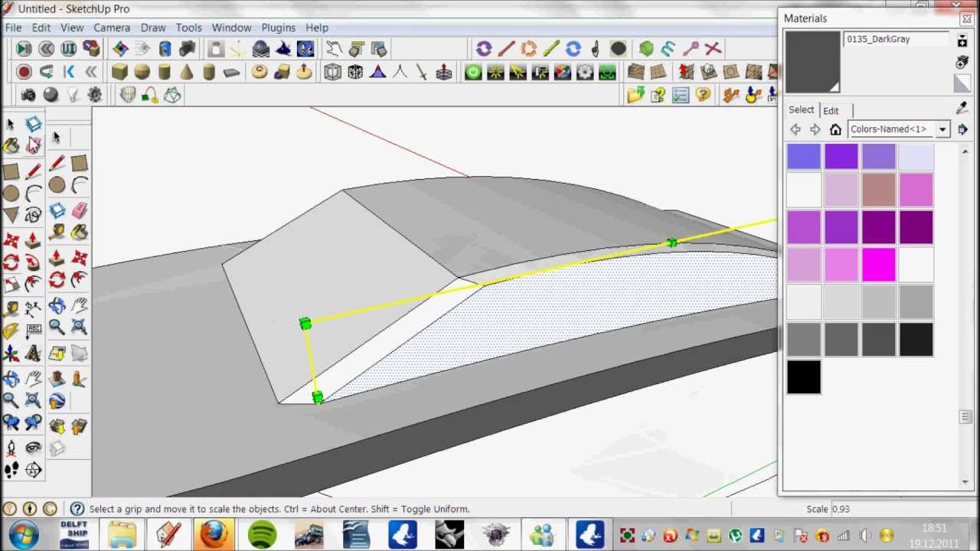The width and height of the screenshot is (980, 551).
Task: Activate the Orbit tool
Action: click(x=11, y=377)
